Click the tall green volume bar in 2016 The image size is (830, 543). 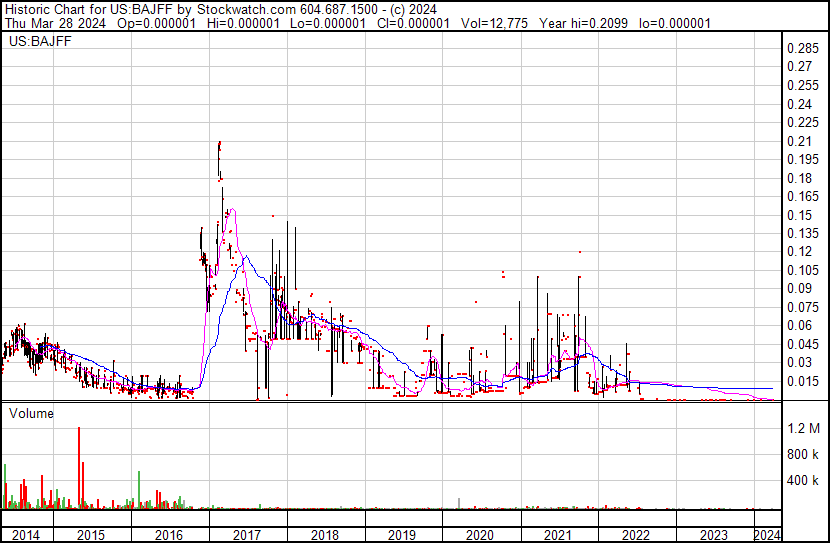(x=139, y=490)
